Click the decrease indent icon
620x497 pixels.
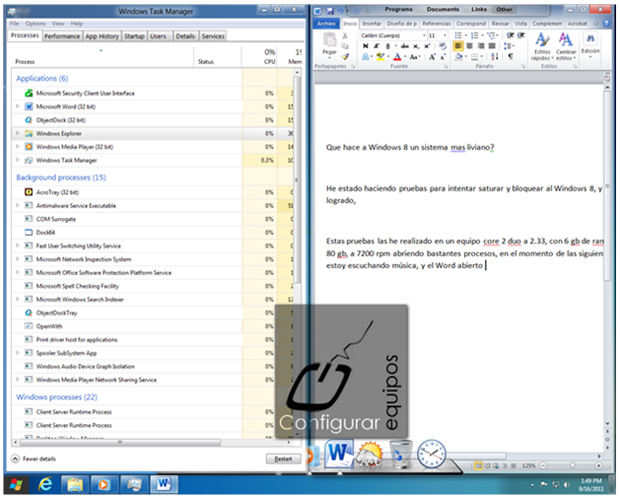[510, 36]
